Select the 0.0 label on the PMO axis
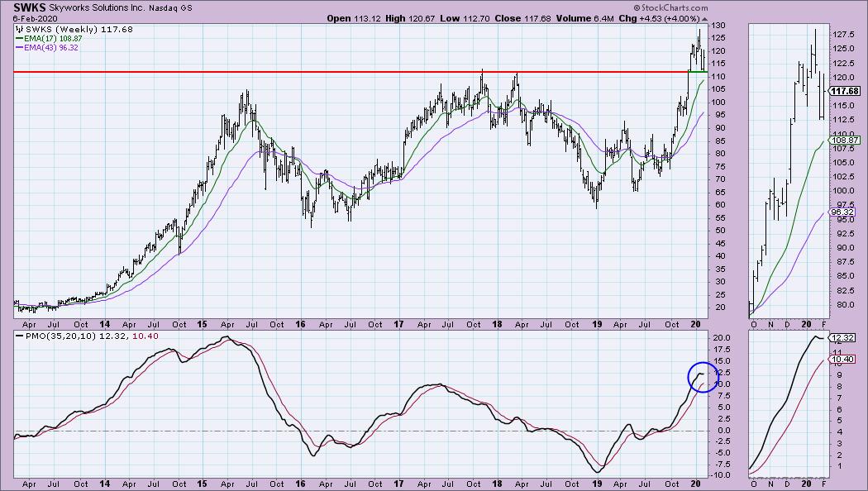 tap(724, 431)
